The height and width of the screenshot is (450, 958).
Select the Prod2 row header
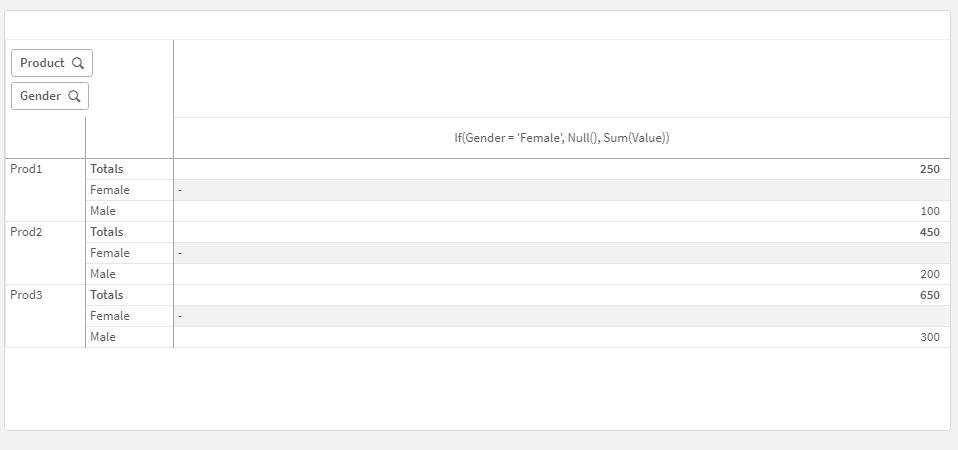pos(27,232)
